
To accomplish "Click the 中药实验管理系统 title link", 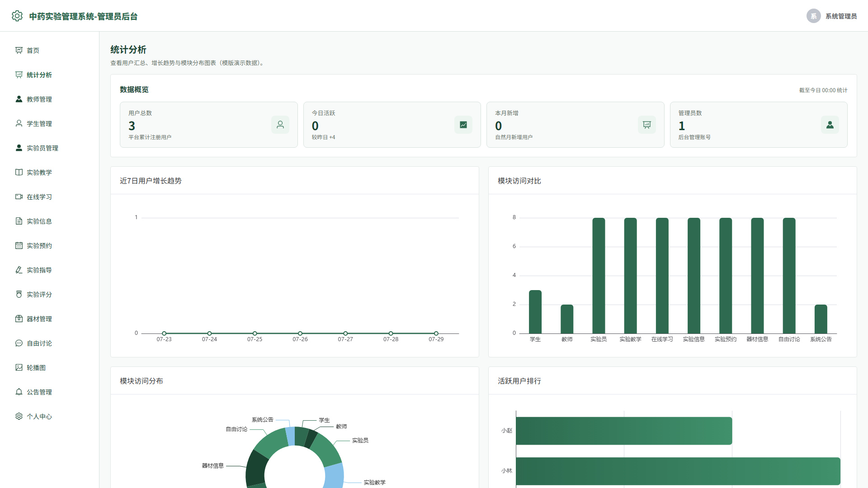I will [83, 16].
